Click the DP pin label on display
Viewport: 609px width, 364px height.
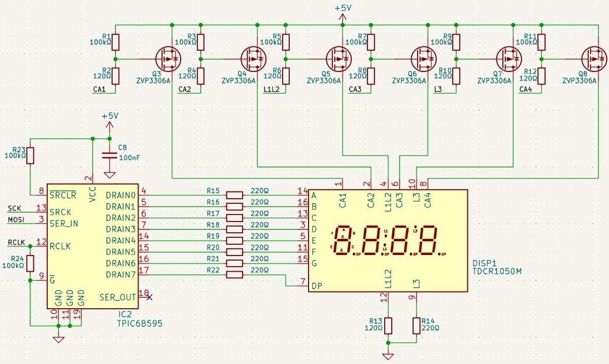(x=316, y=285)
